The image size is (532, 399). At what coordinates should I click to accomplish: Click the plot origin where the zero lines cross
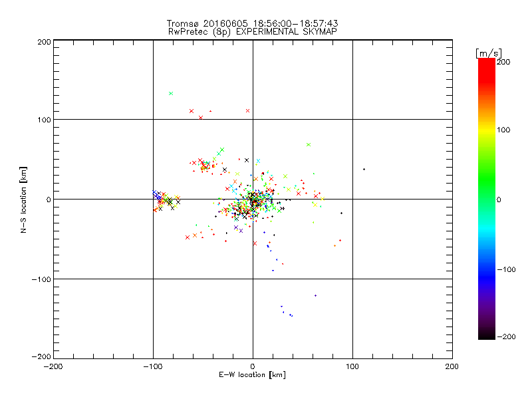253,199
